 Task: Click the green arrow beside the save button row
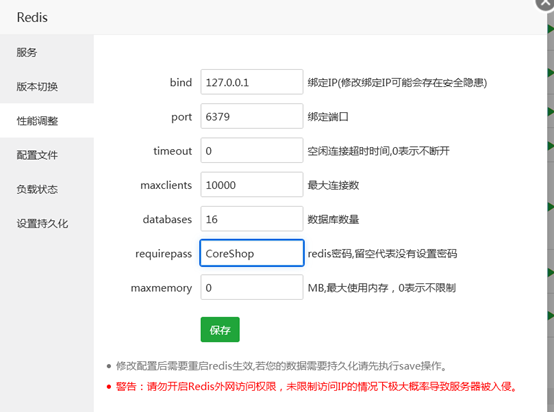click(551, 315)
